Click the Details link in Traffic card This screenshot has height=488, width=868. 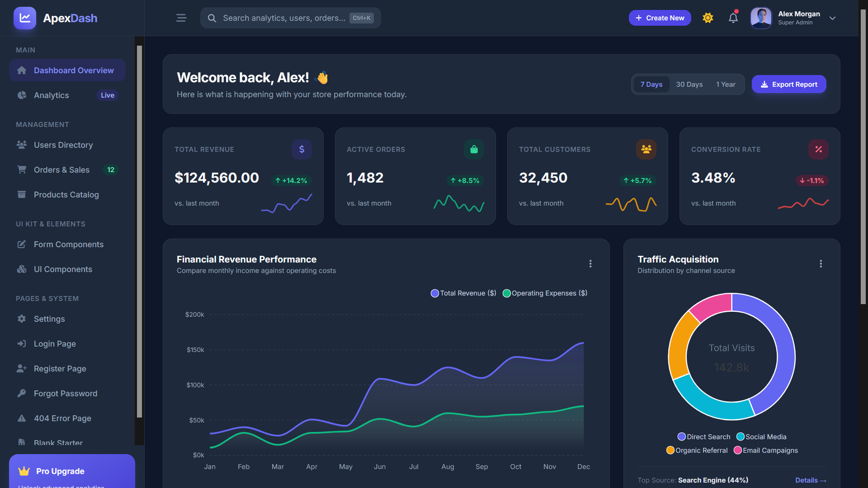(810, 480)
